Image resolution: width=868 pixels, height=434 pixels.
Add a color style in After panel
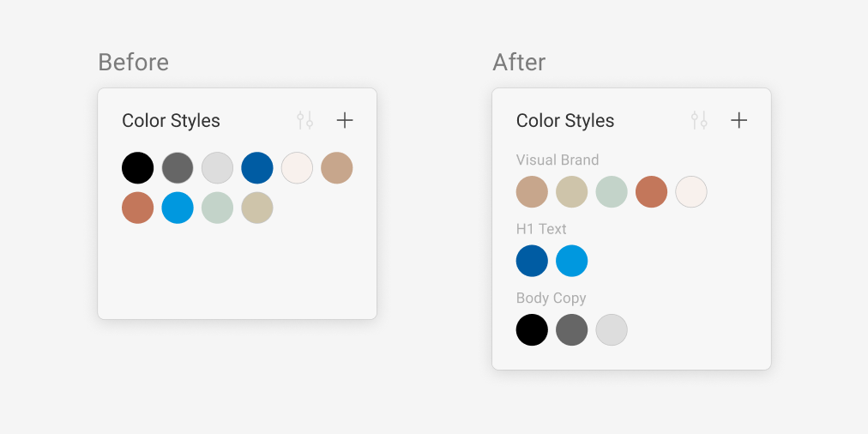tap(738, 121)
